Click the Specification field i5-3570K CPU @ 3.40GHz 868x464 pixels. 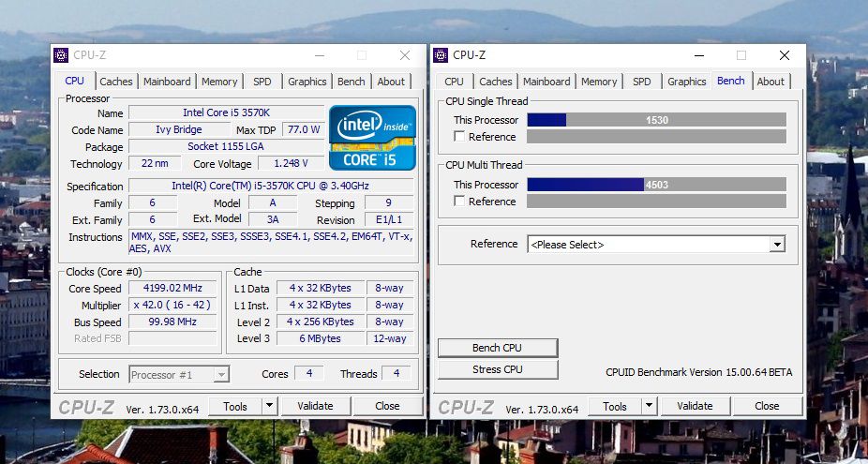pyautogui.click(x=271, y=186)
